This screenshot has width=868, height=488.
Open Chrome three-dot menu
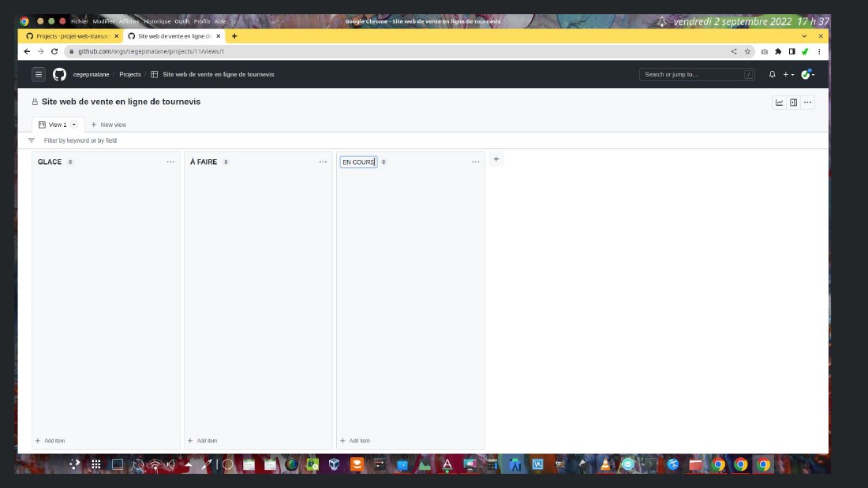tap(819, 51)
